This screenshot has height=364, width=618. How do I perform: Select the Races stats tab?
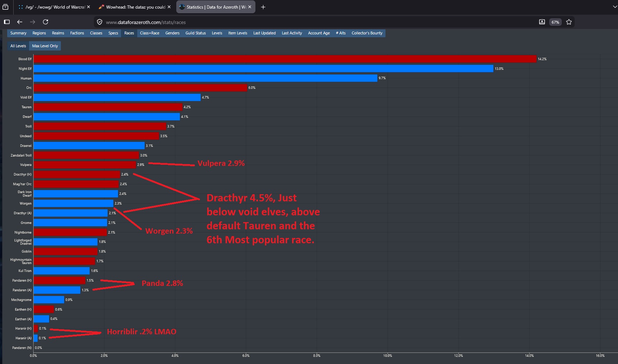click(x=129, y=33)
